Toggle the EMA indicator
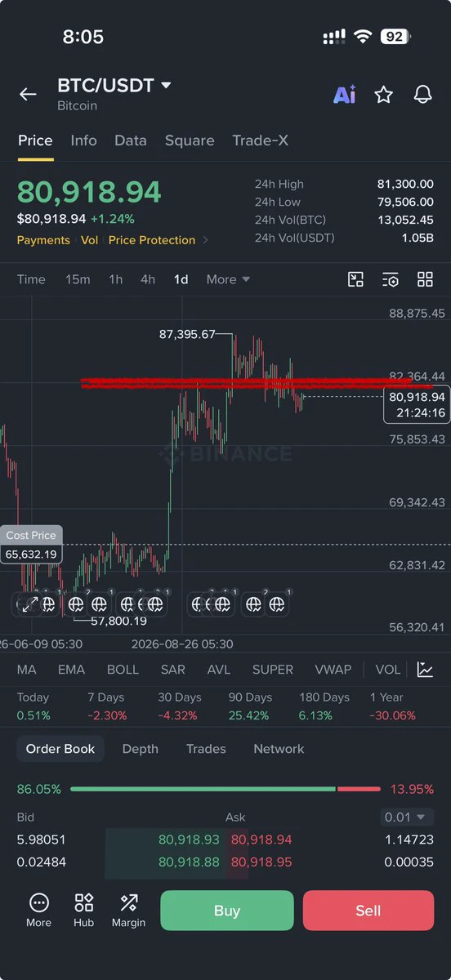451x980 pixels. click(x=71, y=670)
